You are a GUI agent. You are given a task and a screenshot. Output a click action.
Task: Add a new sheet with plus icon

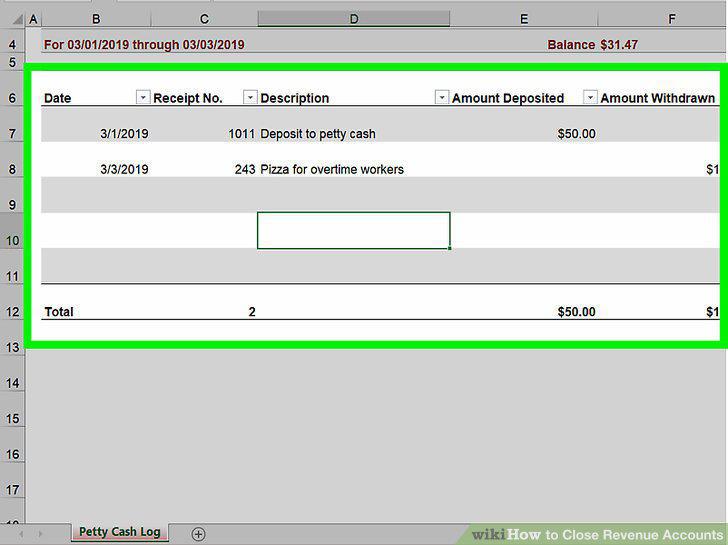pos(198,534)
